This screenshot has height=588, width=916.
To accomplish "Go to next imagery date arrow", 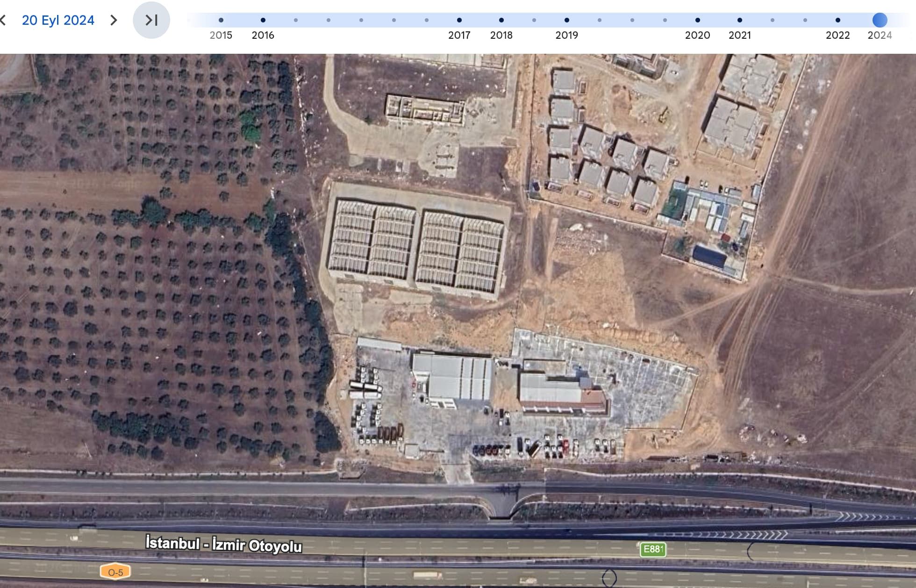I will coord(114,20).
